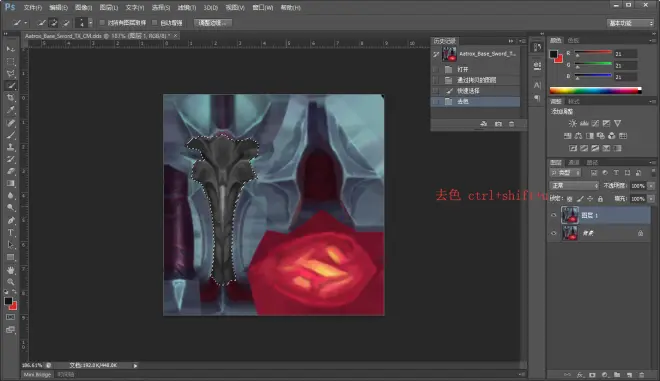Screen dimensions: 660x381
Task: Switch to the 色板 swatches tab
Action: click(x=573, y=40)
